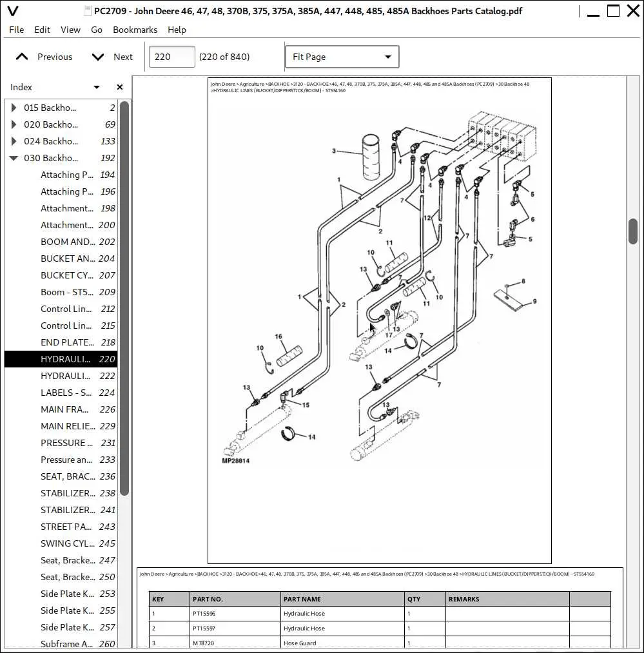Click the MP28814 diagram label
Screen dimensions: 644x653
[x=236, y=461]
